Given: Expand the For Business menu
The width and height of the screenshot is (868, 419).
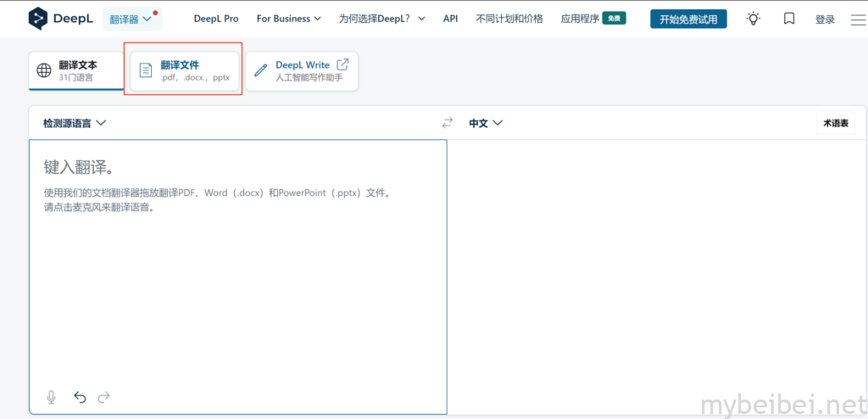Looking at the screenshot, I should [288, 19].
